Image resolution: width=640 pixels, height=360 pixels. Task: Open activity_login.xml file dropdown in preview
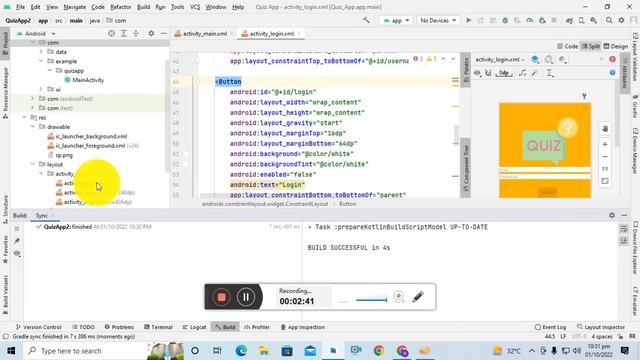coord(500,60)
